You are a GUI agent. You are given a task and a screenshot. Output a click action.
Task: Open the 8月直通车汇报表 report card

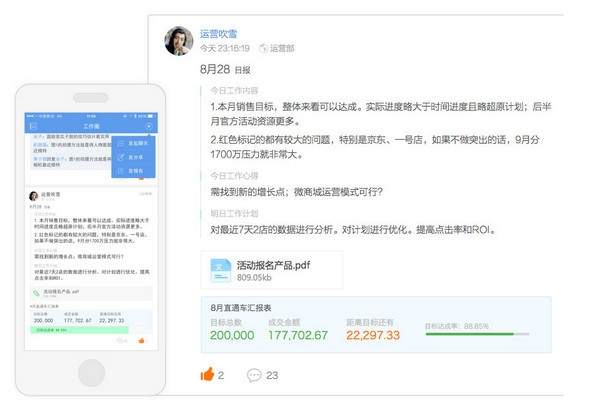click(x=380, y=324)
